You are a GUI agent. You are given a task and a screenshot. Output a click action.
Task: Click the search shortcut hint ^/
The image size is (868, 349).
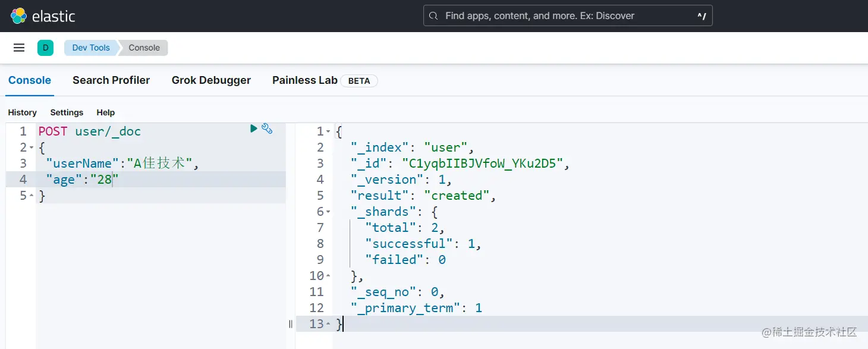click(702, 16)
